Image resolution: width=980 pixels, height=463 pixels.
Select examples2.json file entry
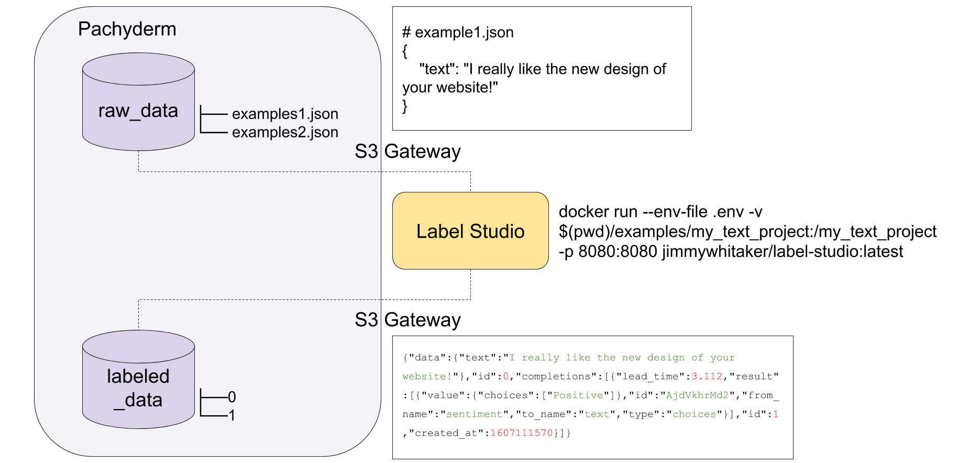click(285, 132)
